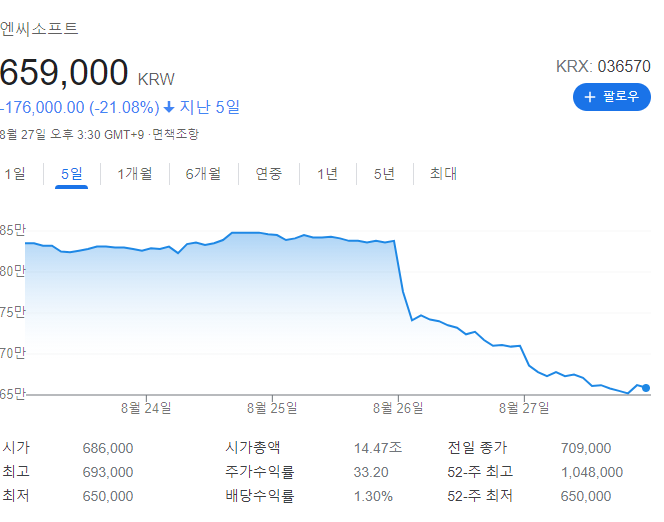Screen dimensions: 664x522
Task: Click the chart at the 8월 24일 label
Action: pos(145,407)
